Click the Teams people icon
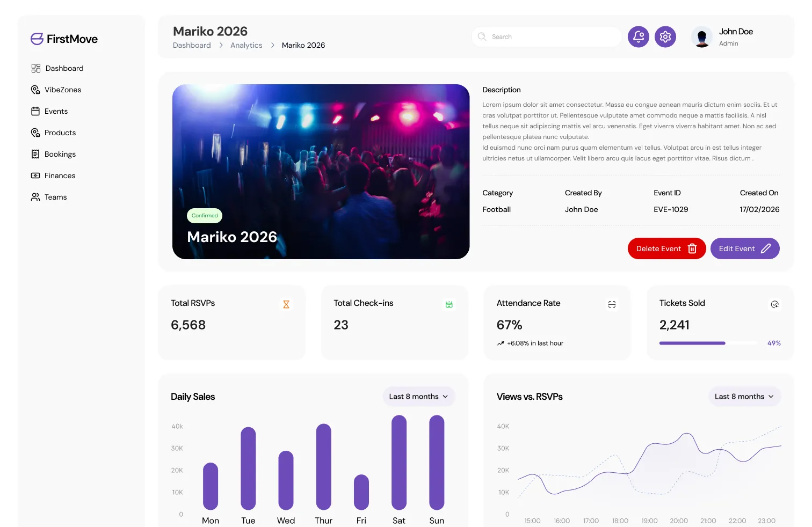 [x=35, y=197]
